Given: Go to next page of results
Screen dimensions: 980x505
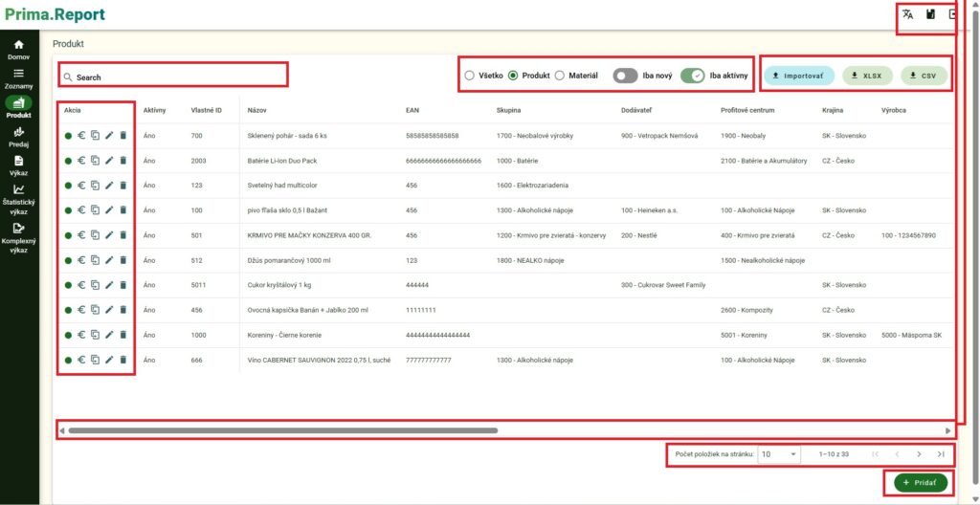Looking at the screenshot, I should (x=919, y=454).
